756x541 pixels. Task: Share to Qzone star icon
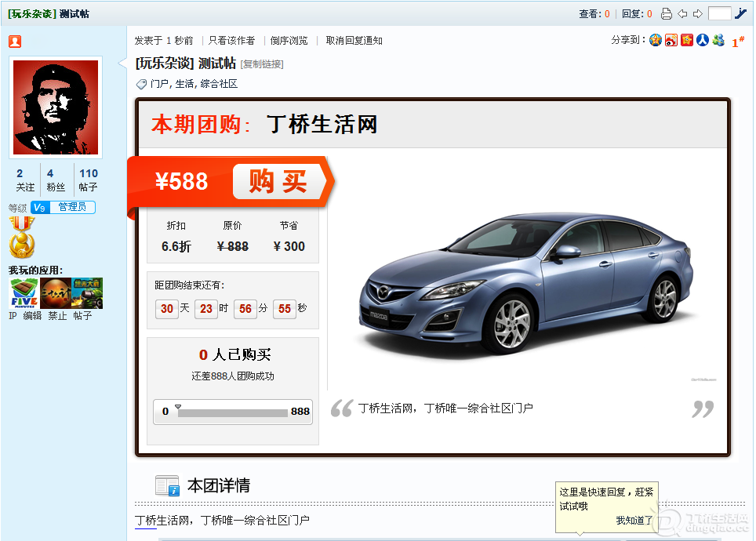(656, 41)
